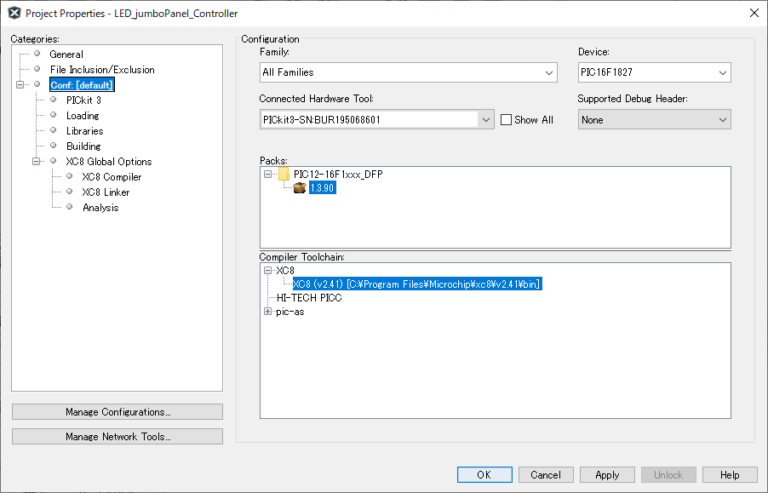The width and height of the screenshot is (768, 493).
Task: Collapse the PIC12-16F1xxx_DFP pack node
Action: point(268,174)
